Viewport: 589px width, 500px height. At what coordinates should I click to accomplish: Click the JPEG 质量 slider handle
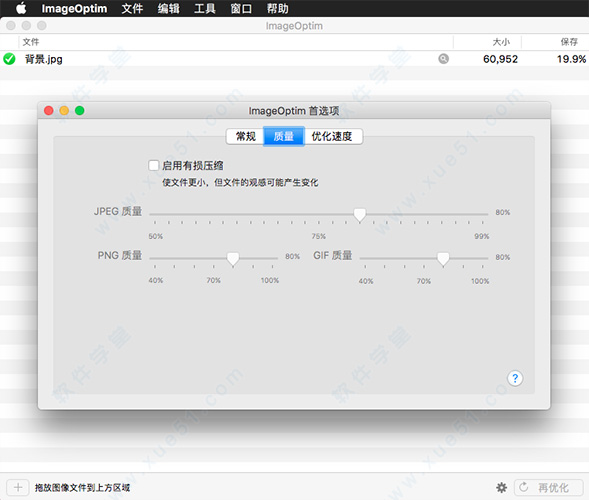[x=359, y=215]
